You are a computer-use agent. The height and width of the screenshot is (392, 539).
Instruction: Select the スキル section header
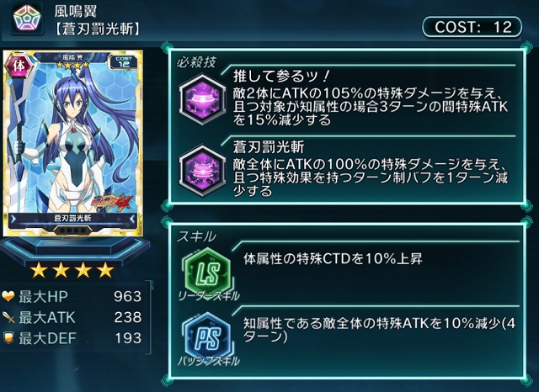click(196, 236)
